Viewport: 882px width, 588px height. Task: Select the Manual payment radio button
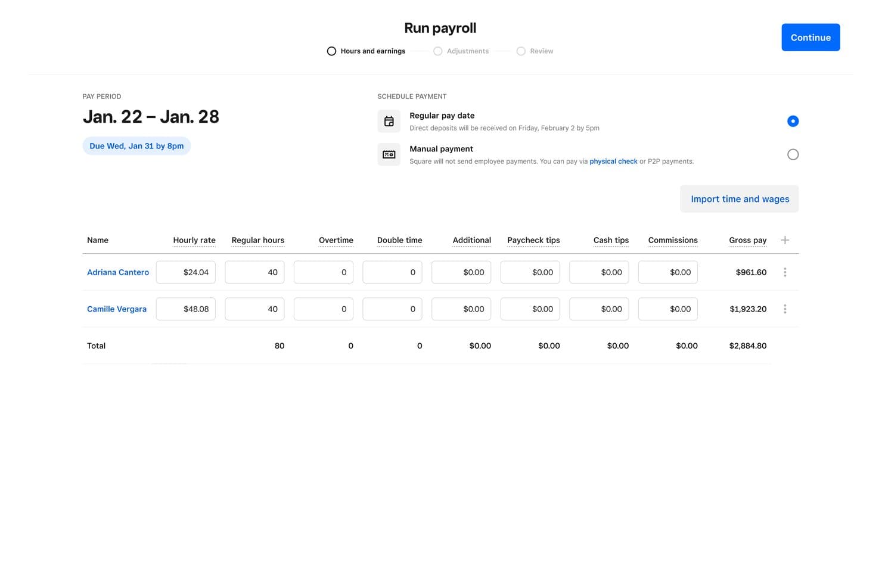[793, 154]
